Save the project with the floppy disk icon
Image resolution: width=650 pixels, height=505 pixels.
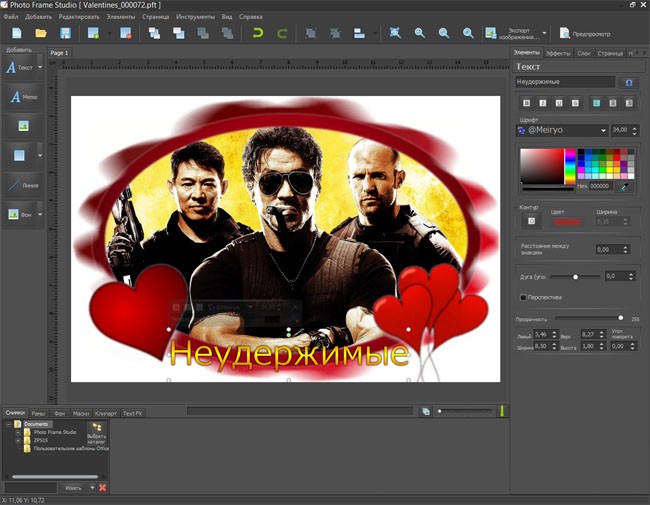pos(65,33)
